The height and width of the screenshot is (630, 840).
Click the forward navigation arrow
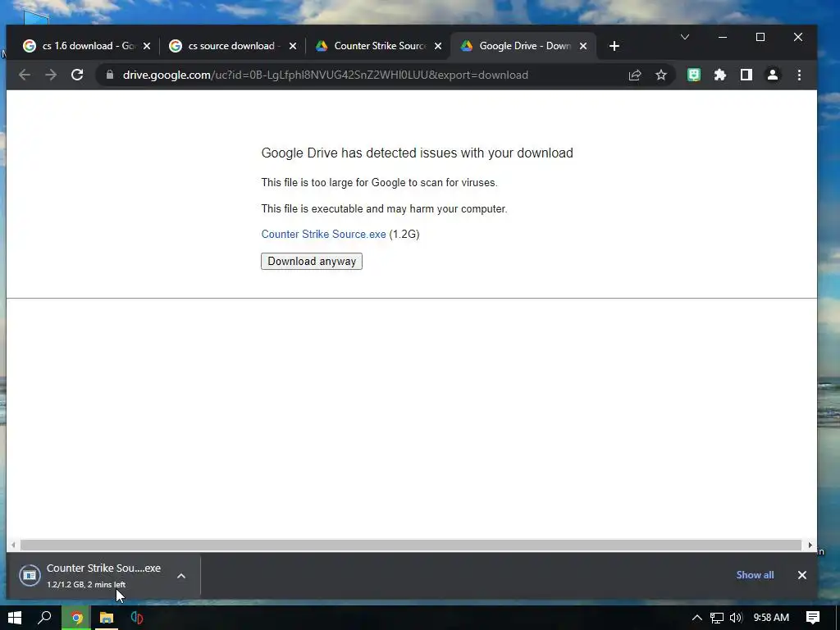(x=51, y=75)
